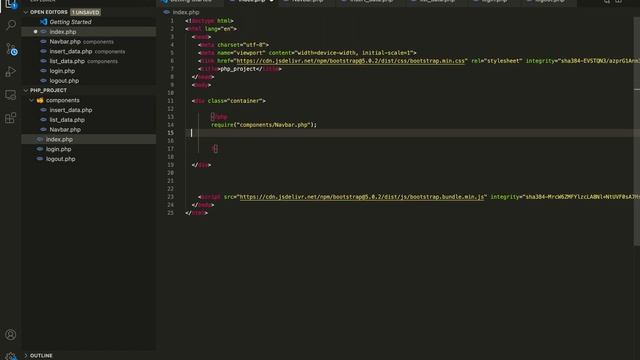Click the doctype html line
Image resolution: width=640 pixels, height=360 pixels.
(209, 21)
